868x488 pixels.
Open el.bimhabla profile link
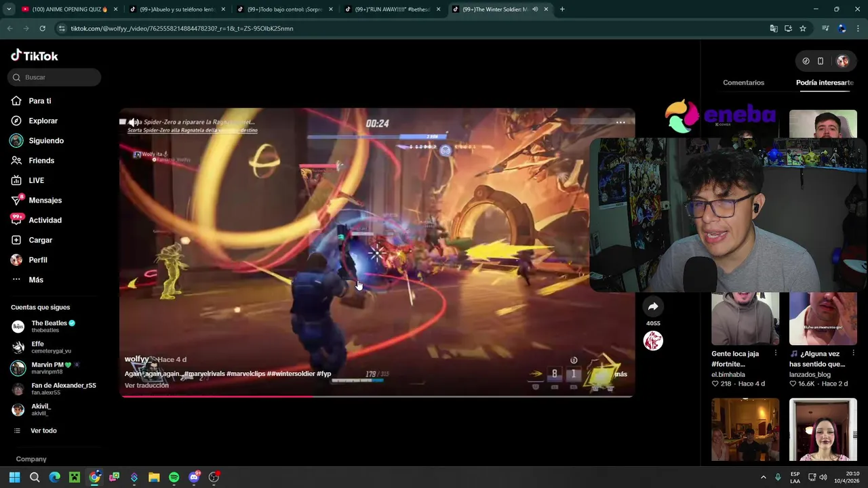(728, 374)
